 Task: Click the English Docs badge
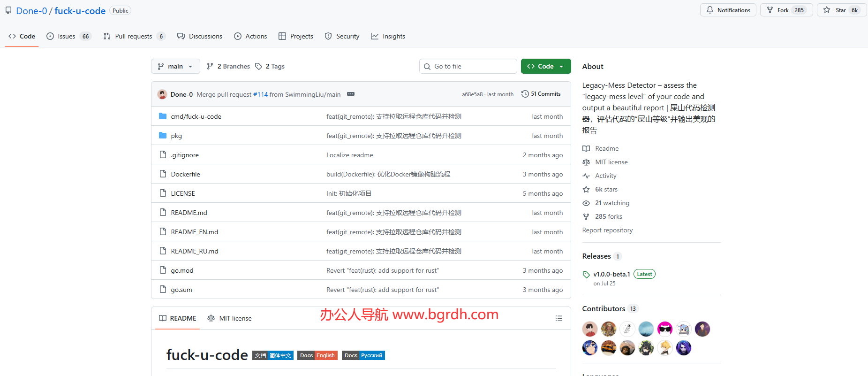317,355
